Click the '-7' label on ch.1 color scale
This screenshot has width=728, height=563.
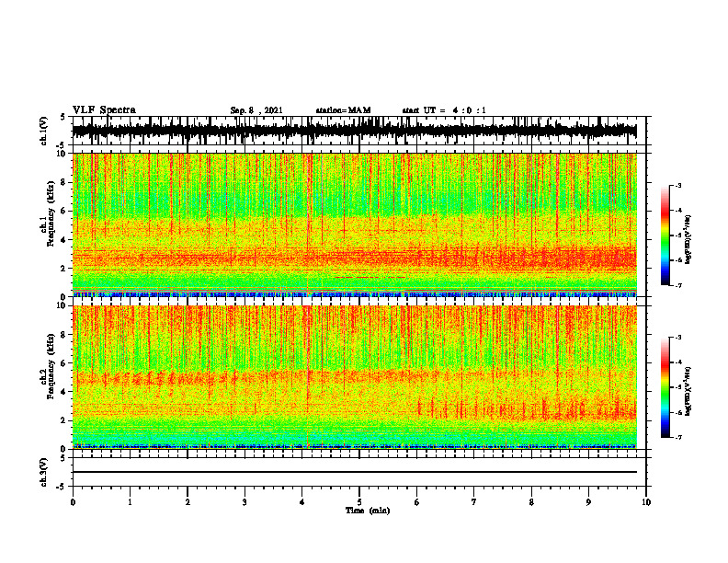(x=678, y=285)
